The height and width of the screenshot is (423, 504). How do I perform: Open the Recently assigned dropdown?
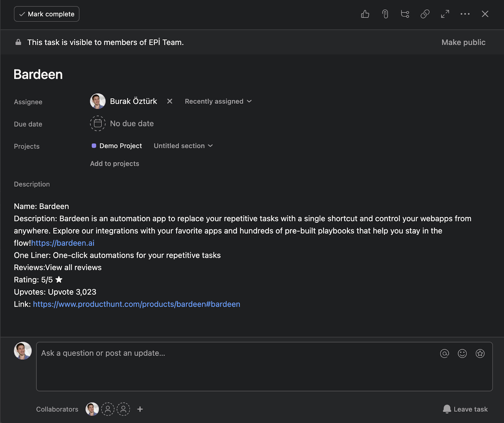coord(218,101)
